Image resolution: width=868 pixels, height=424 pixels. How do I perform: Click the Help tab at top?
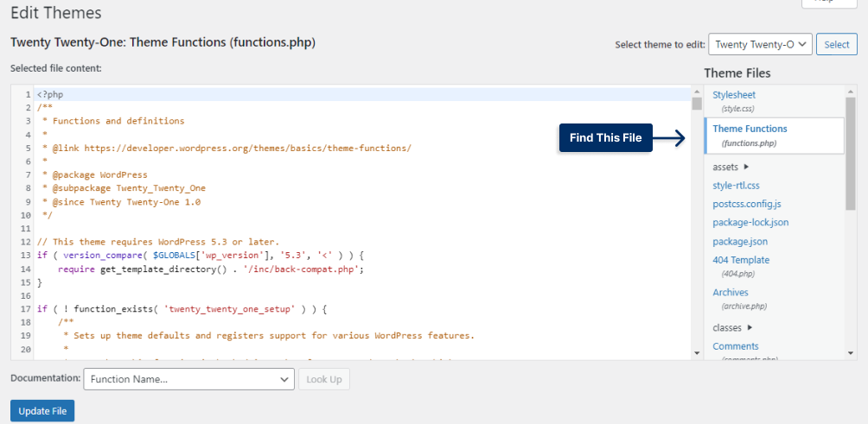(x=829, y=3)
